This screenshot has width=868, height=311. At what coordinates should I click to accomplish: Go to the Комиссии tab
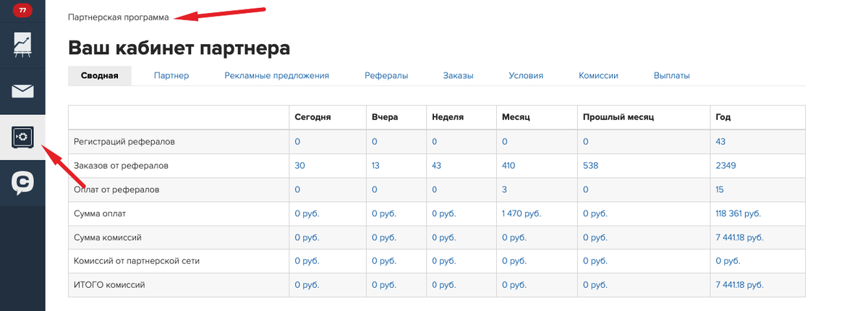point(598,75)
